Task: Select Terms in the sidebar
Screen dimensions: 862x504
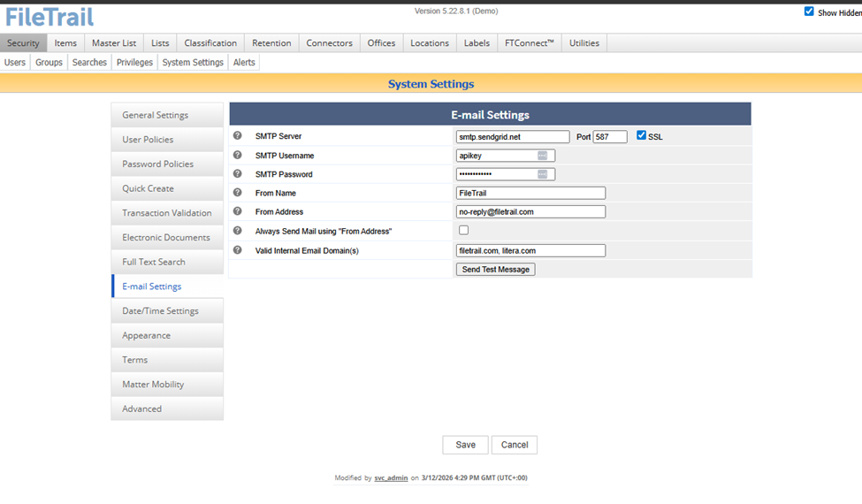Action: click(x=167, y=360)
